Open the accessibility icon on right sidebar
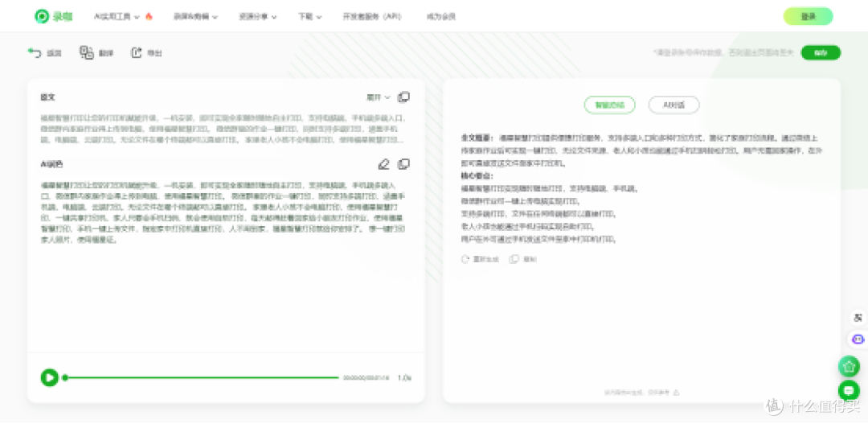868x424 pixels. click(858, 318)
